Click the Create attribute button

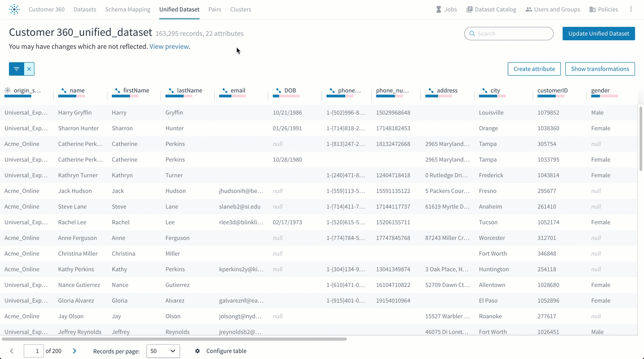(x=534, y=69)
